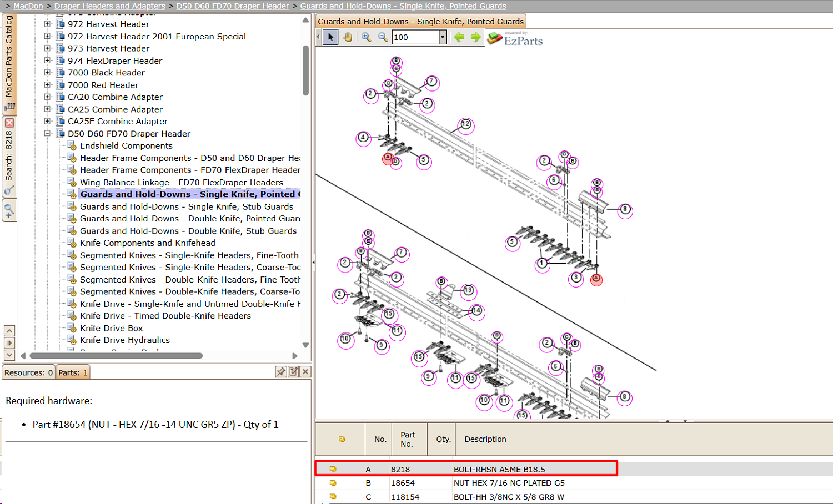Expand the 973 Harvest Header node
This screenshot has height=504, width=833.
coord(47,48)
